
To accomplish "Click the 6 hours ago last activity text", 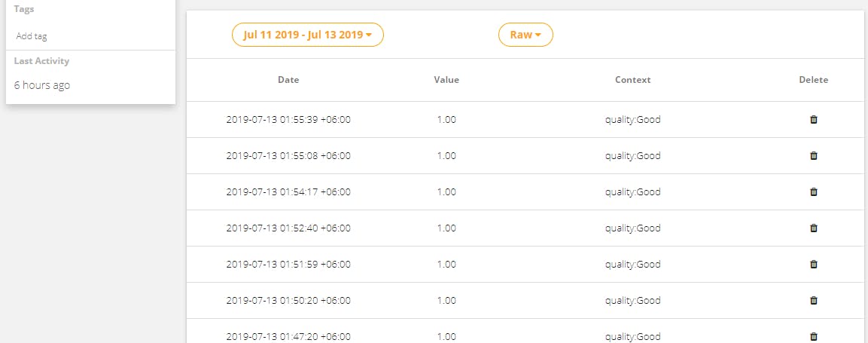I will pos(42,85).
